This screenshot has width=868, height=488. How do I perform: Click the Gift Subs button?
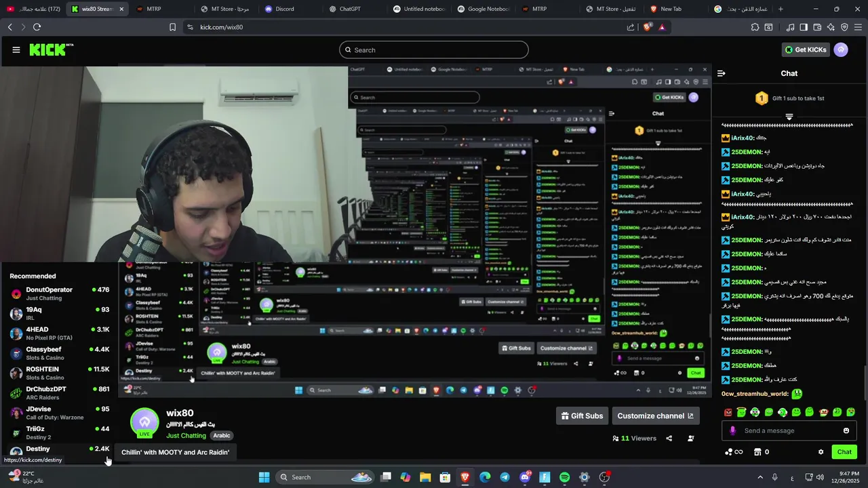[582, 416]
